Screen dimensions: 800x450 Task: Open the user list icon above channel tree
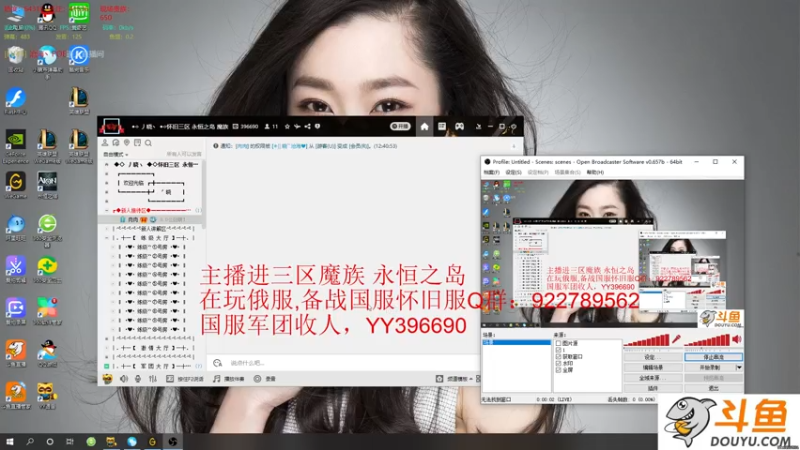click(x=105, y=143)
